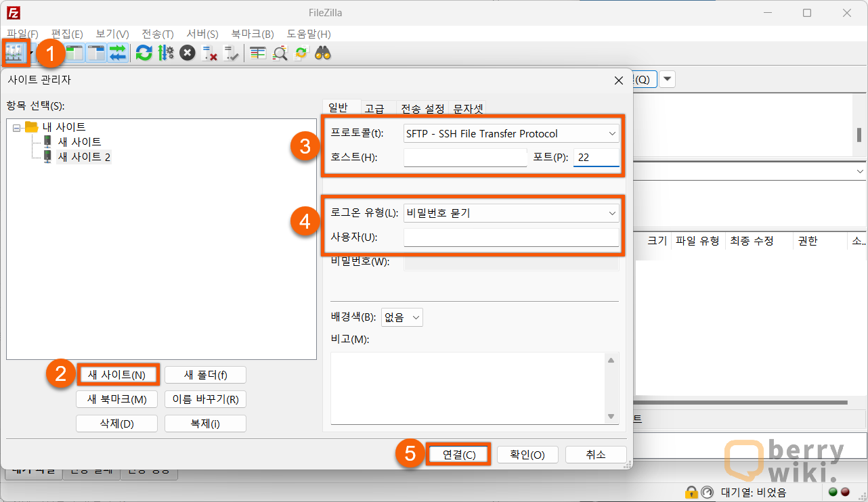
Task: Open the 보기(V) menu
Action: 112,34
